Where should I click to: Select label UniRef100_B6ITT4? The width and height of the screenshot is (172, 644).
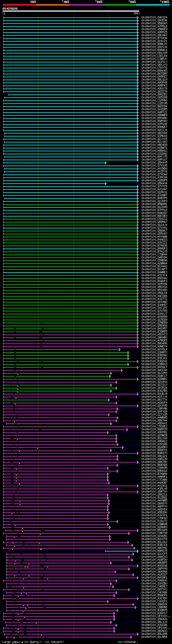154,400
